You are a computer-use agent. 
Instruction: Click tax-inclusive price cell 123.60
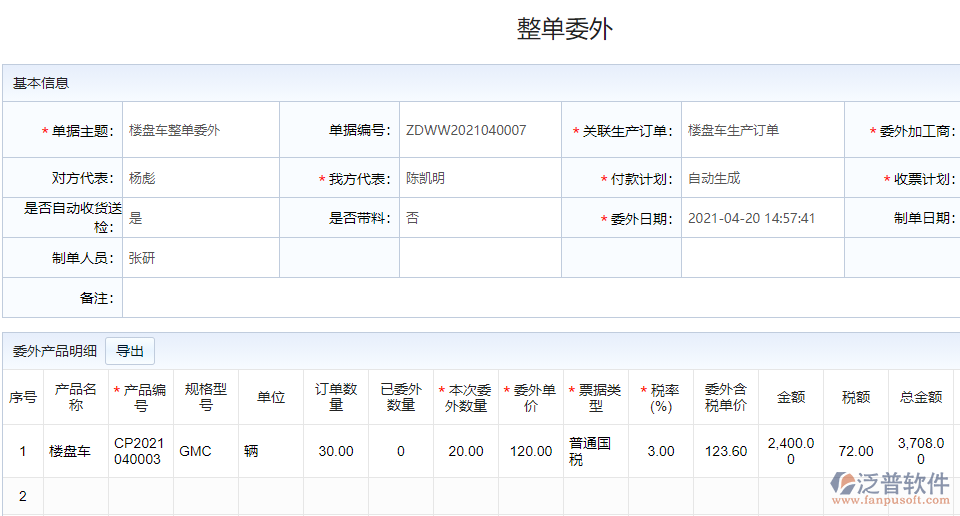[x=726, y=451]
